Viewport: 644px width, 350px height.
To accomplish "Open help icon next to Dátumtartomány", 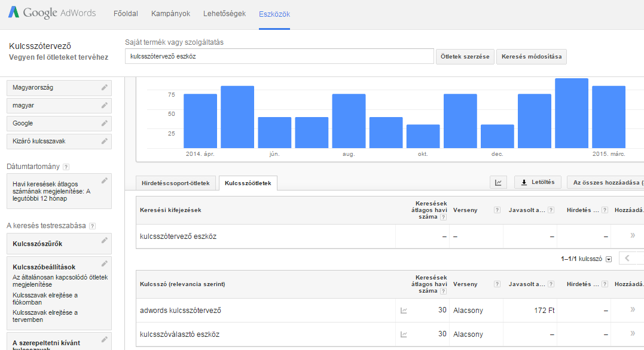I will (x=66, y=167).
